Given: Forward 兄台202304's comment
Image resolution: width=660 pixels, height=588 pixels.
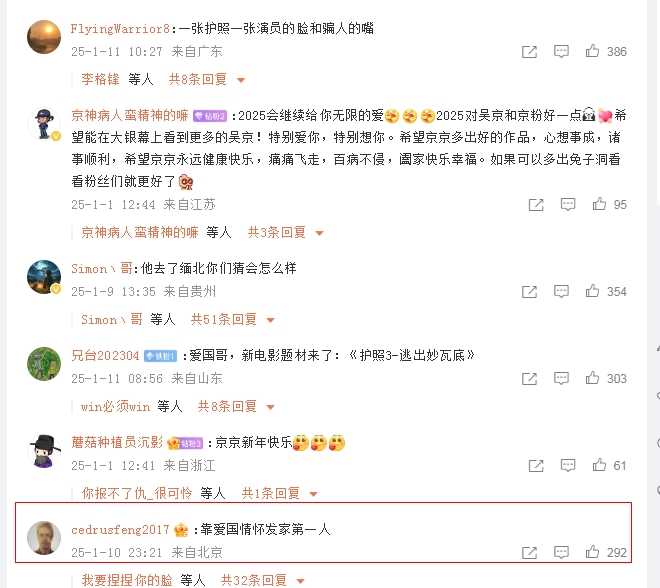Looking at the screenshot, I should (x=529, y=379).
